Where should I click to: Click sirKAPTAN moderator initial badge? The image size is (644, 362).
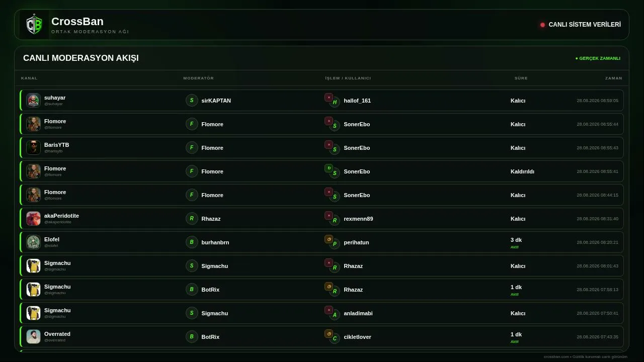pyautogui.click(x=192, y=100)
